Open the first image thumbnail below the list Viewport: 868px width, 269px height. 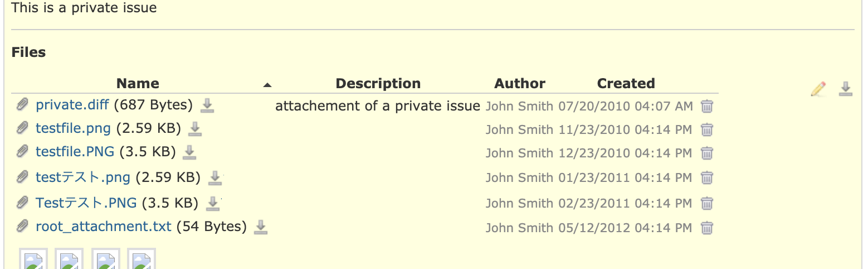(x=33, y=259)
